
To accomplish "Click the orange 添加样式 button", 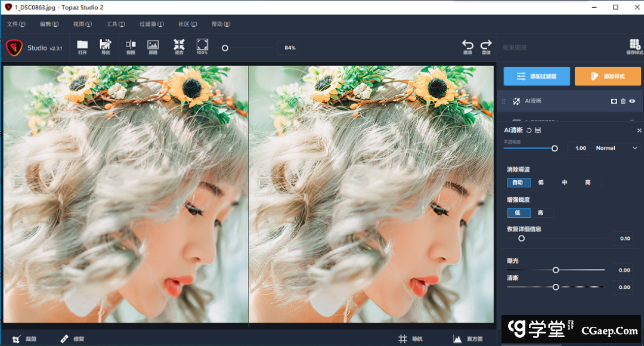I will tap(608, 76).
